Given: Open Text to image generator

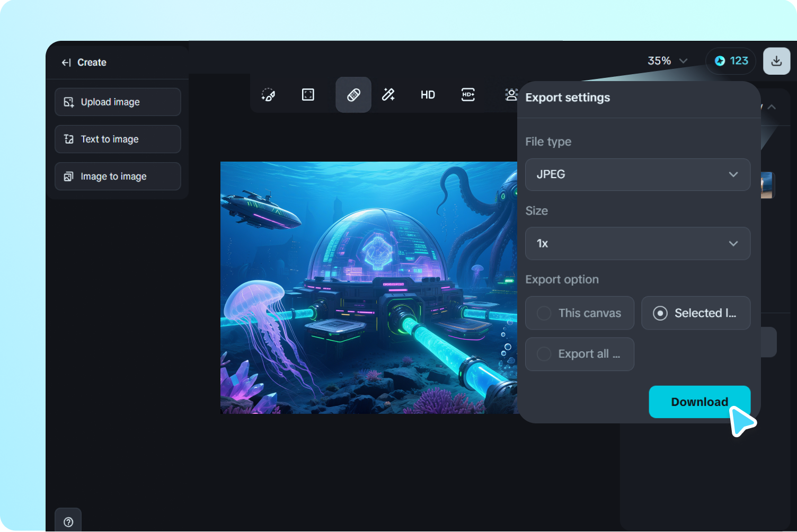Looking at the screenshot, I should pos(118,139).
